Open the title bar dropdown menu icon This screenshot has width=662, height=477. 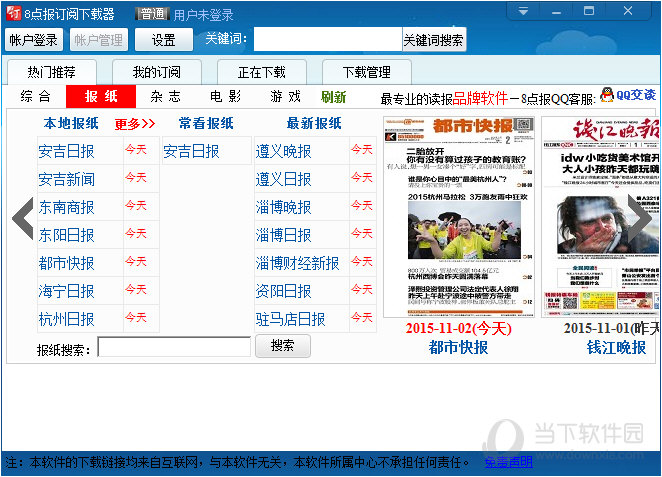[x=523, y=12]
